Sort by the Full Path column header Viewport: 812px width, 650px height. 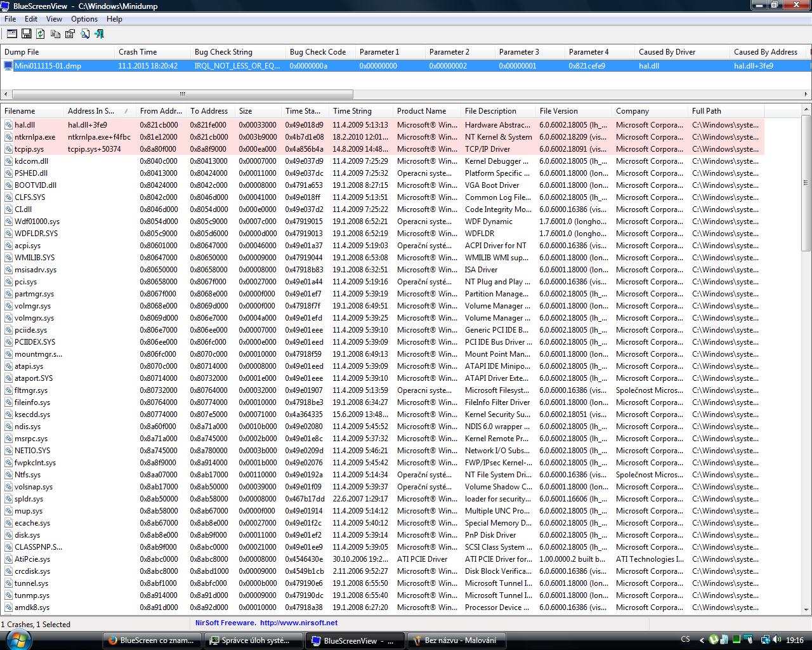pos(726,111)
